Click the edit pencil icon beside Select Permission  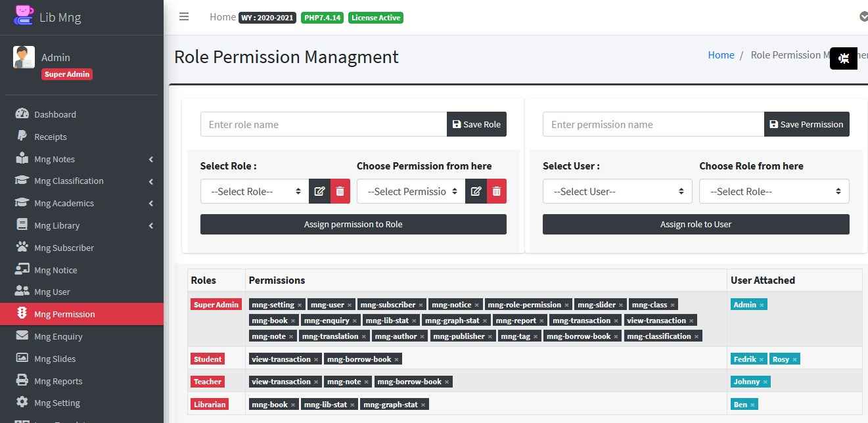click(x=476, y=191)
